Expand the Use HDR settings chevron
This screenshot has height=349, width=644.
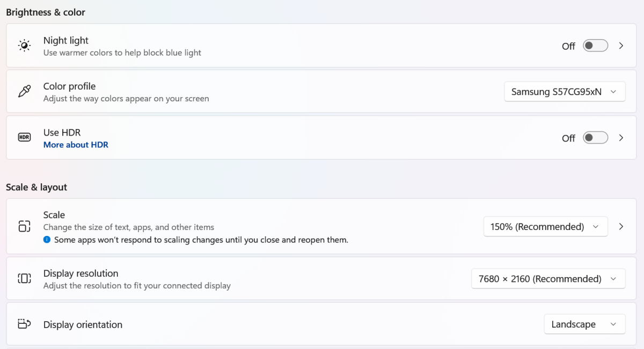pyautogui.click(x=621, y=138)
